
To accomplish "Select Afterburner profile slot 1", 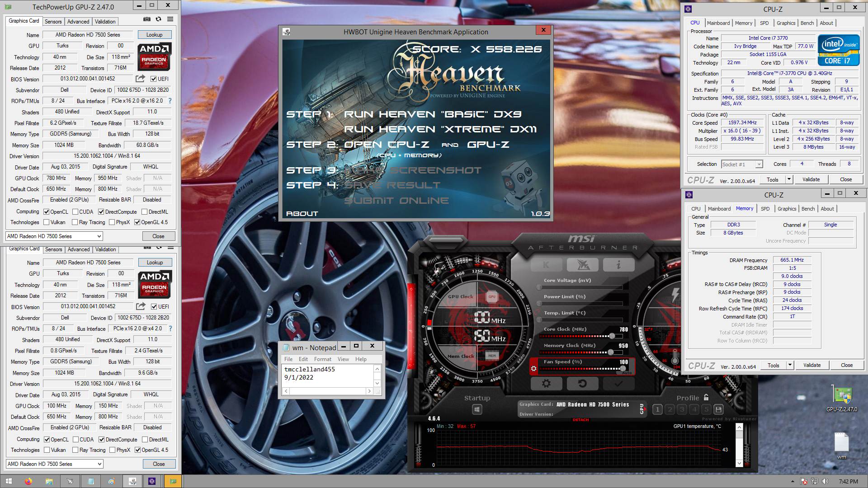I will click(657, 409).
